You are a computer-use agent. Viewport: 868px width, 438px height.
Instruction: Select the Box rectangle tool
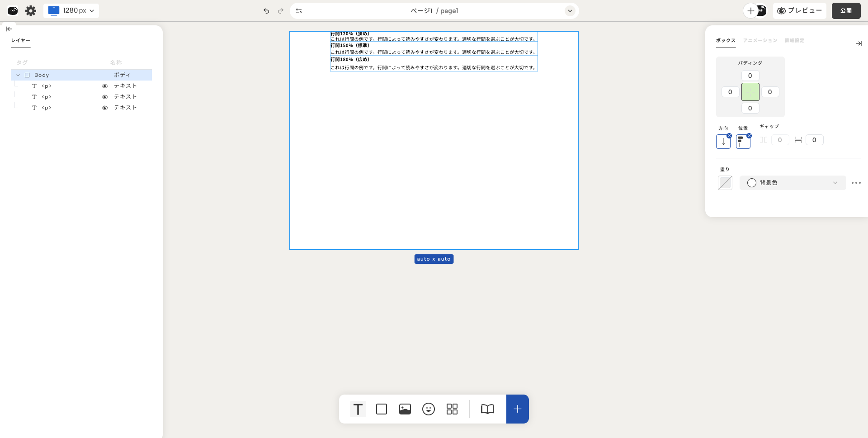(x=382, y=409)
